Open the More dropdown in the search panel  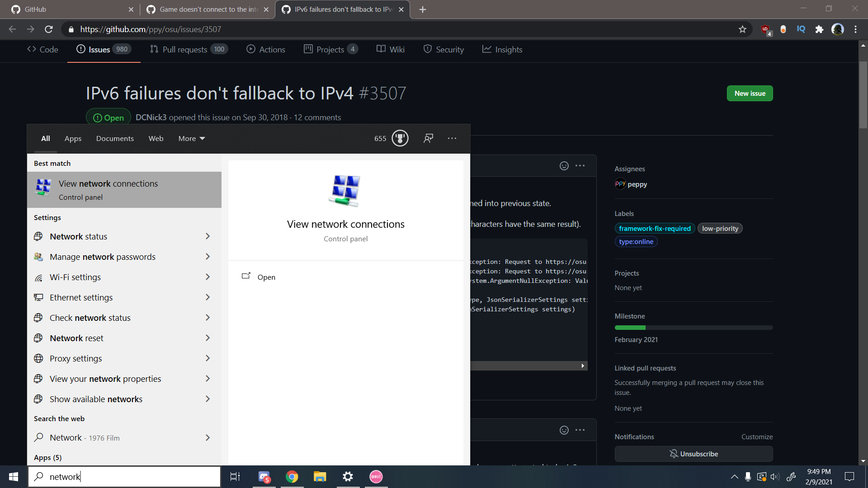(190, 138)
